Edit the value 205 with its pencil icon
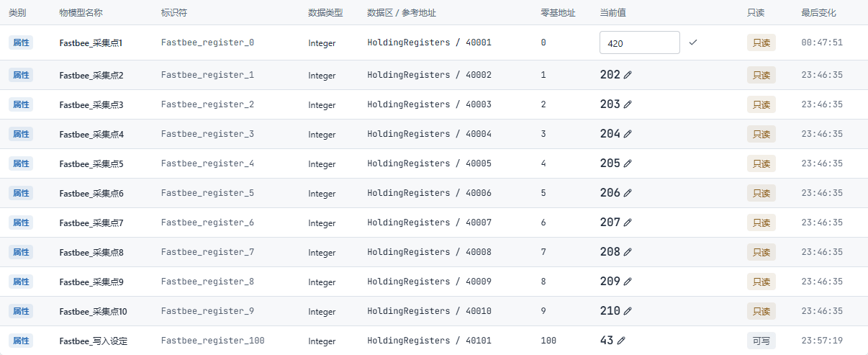Viewport: 868px width, 355px height. (628, 163)
